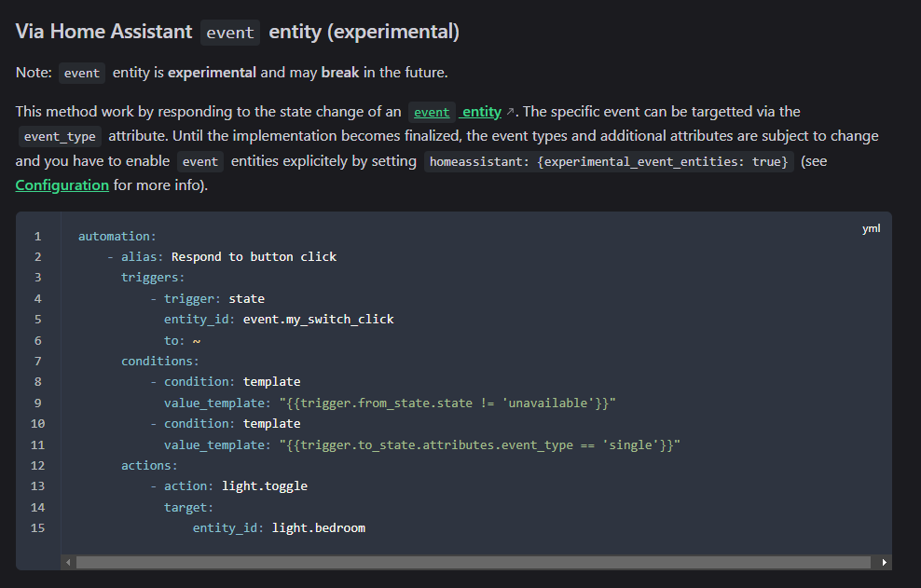Click the "alias:" key in the code
921x588 pixels.
click(142, 256)
